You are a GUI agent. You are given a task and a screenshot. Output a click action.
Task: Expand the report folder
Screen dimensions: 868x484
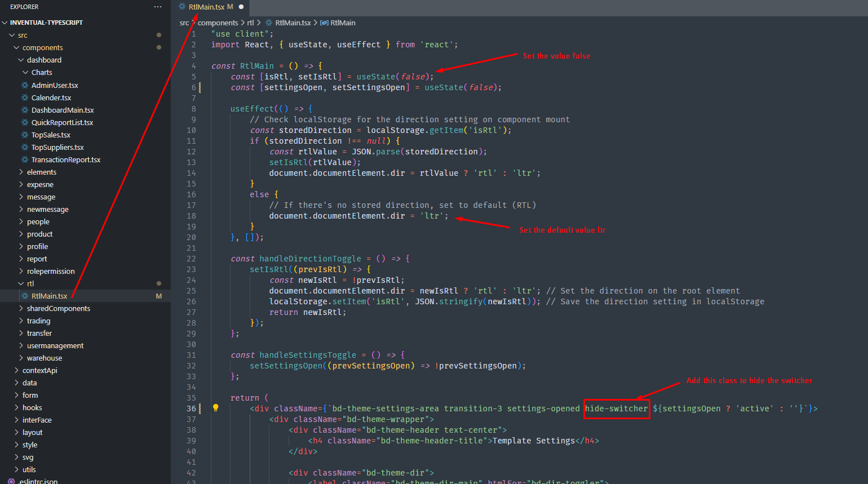tap(21, 259)
